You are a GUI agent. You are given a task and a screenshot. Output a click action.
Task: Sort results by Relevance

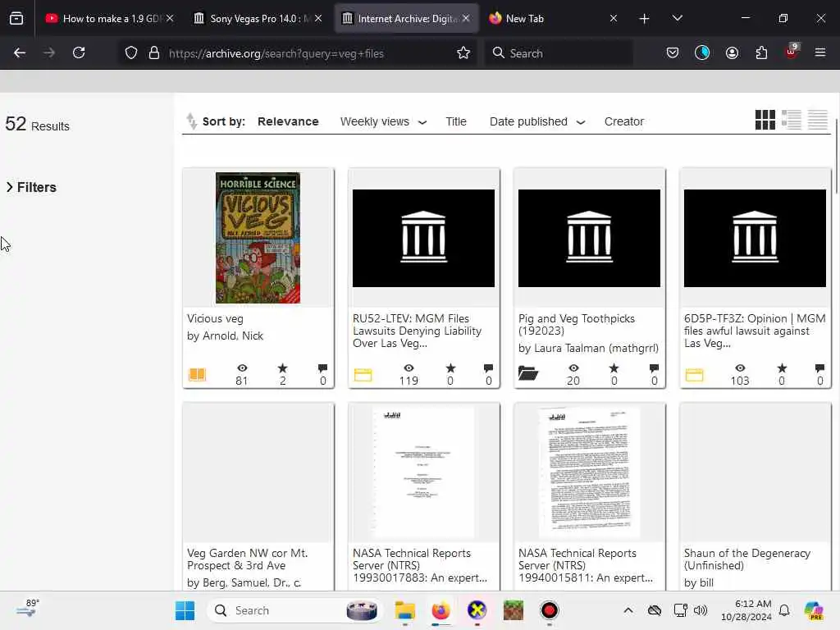click(x=288, y=121)
